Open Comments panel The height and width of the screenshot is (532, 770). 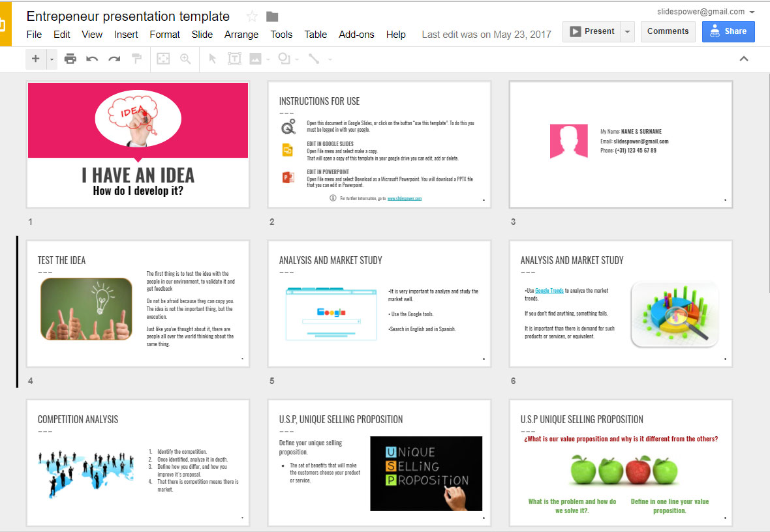[x=668, y=31]
